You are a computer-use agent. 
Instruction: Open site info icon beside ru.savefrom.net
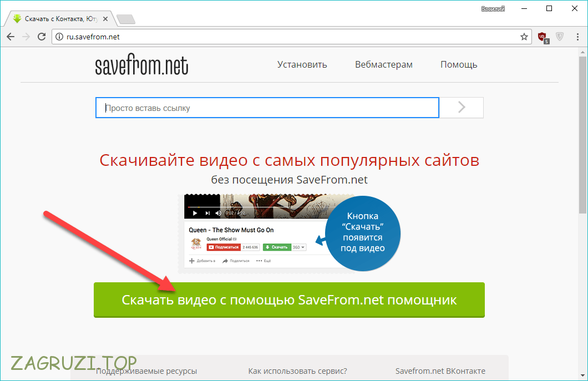[x=59, y=37]
